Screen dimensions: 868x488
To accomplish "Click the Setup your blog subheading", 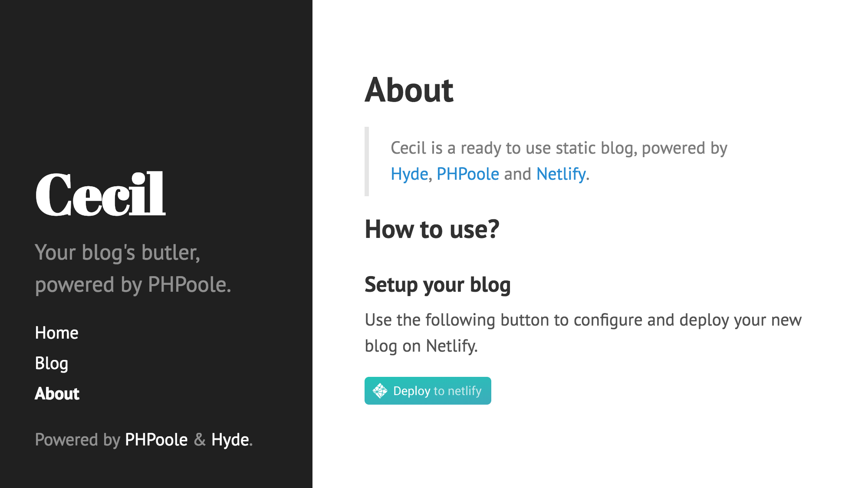I will [x=438, y=285].
